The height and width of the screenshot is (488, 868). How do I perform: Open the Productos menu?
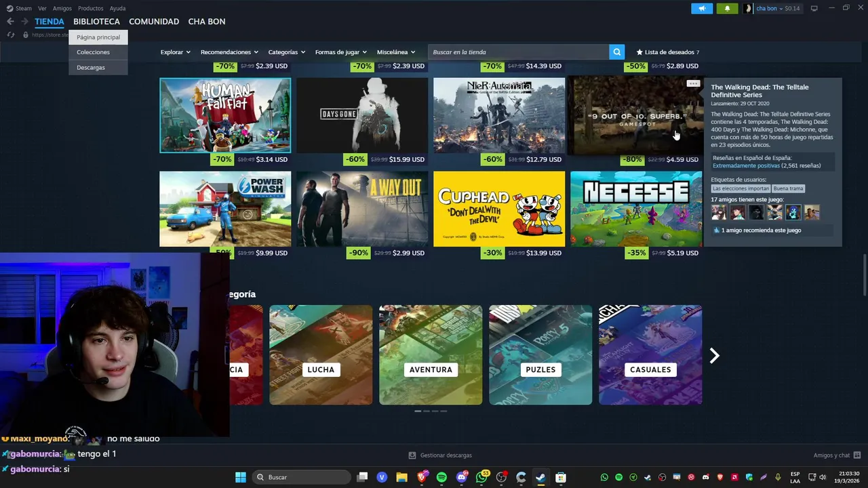point(90,8)
